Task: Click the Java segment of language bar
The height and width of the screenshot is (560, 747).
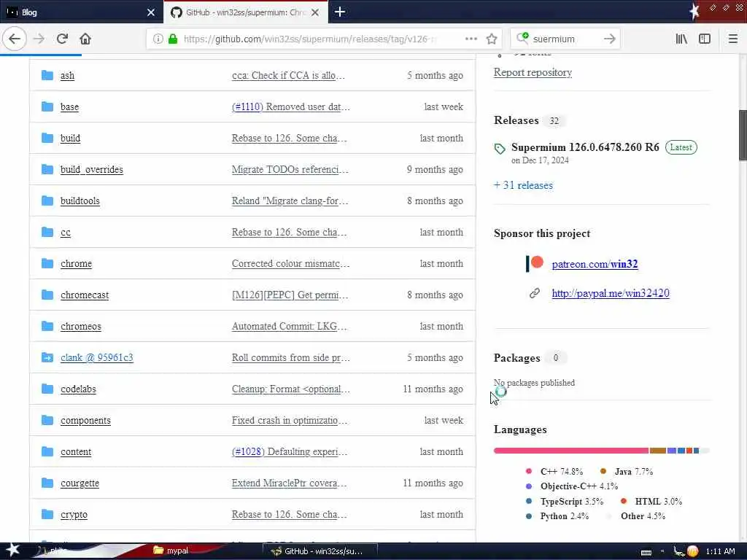Action: click(x=658, y=451)
